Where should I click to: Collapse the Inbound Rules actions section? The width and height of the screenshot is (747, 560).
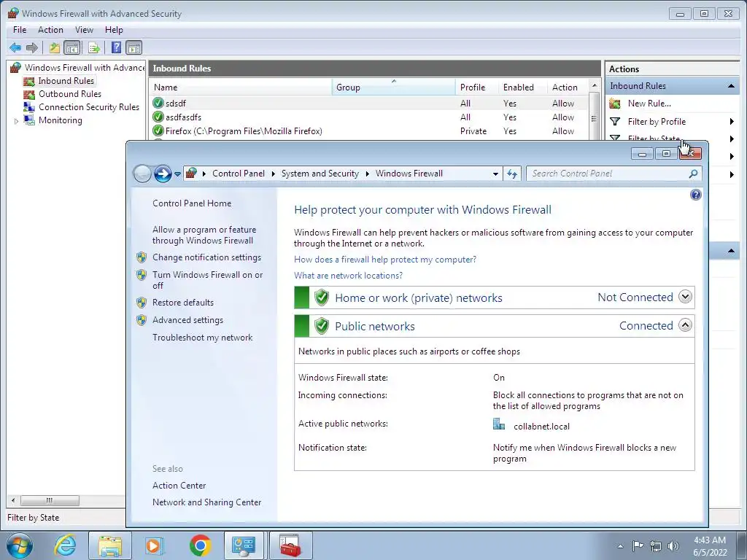tap(731, 86)
